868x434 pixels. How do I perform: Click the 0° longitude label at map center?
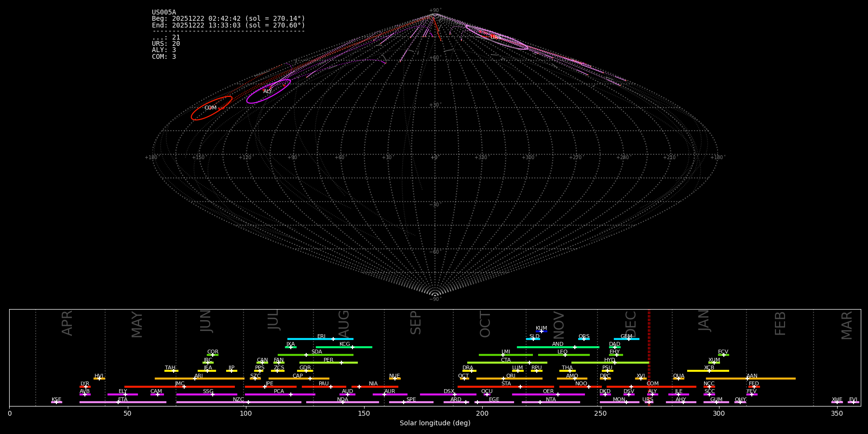(x=434, y=158)
